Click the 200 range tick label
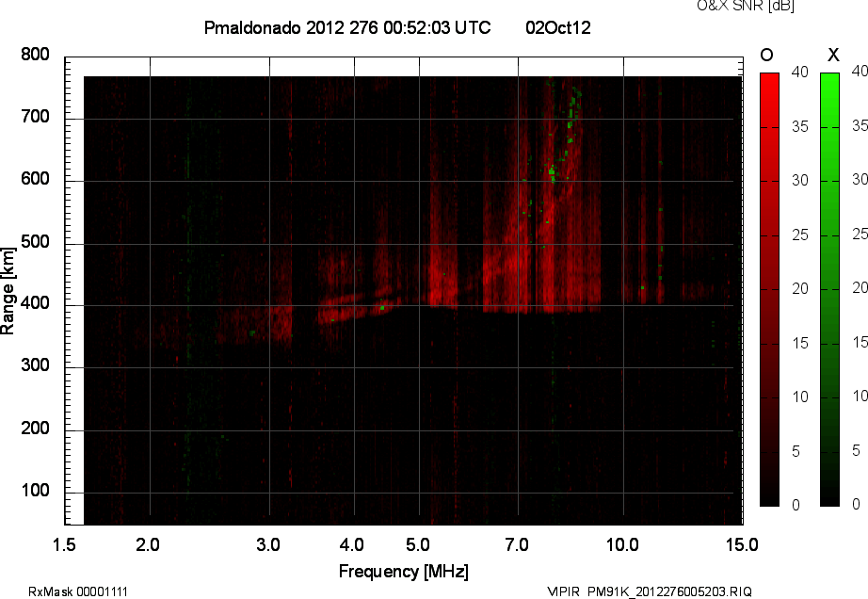 35,428
